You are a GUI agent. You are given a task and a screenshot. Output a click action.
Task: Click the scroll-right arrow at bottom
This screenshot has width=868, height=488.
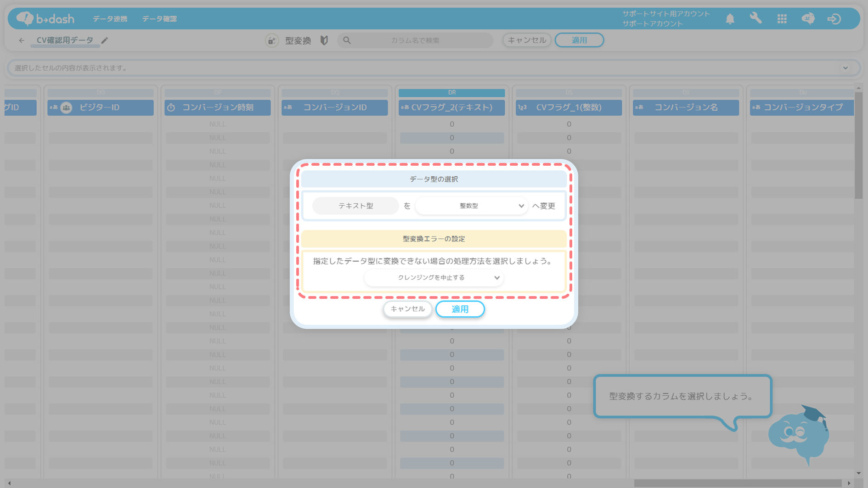849,483
